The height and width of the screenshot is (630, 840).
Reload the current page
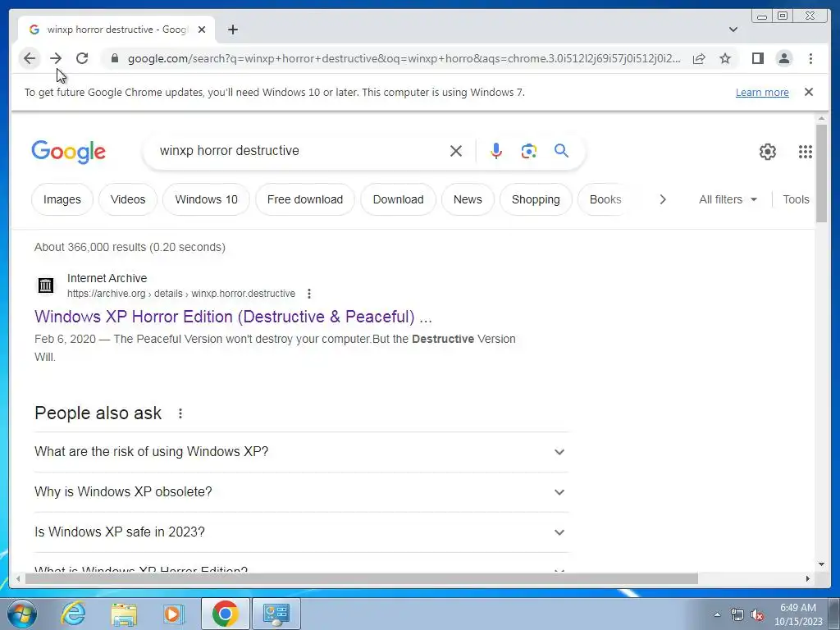(82, 58)
